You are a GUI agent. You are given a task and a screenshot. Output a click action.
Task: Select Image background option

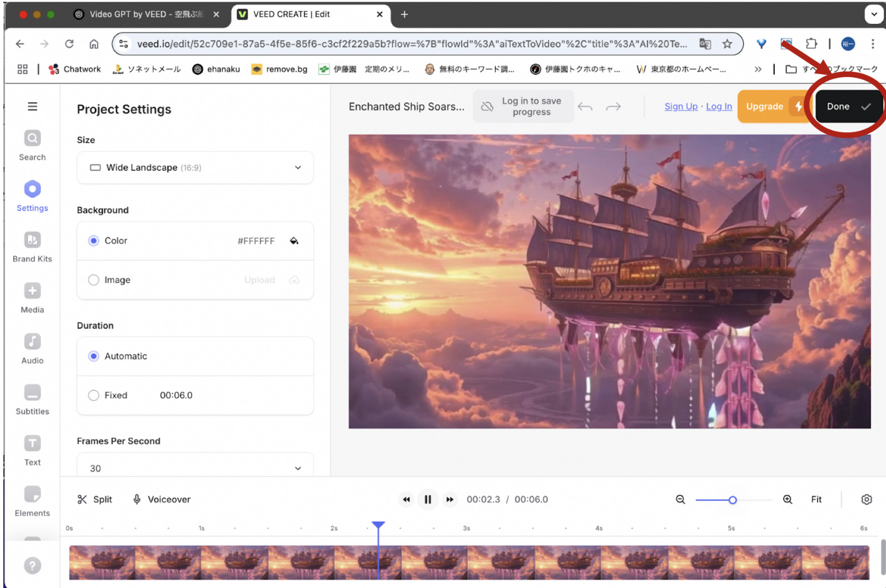(94, 280)
